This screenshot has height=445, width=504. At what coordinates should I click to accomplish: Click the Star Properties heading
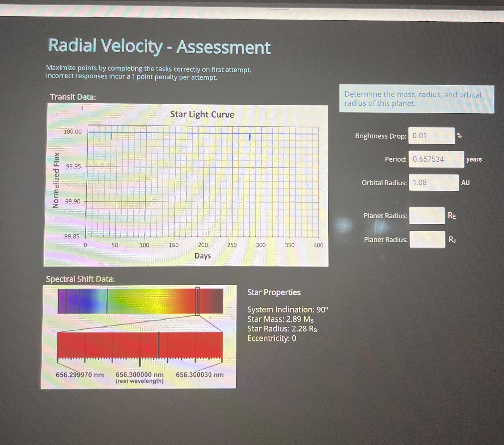(x=274, y=293)
